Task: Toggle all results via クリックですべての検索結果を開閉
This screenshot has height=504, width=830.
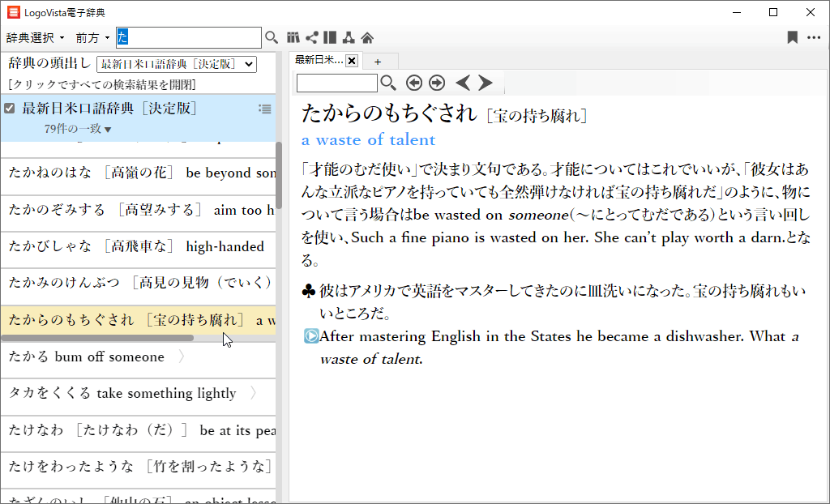Action: 101,84
